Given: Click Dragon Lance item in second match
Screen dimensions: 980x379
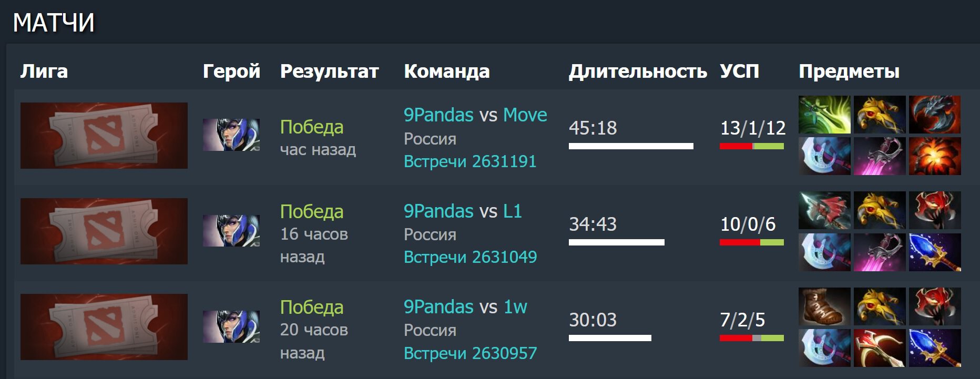Looking at the screenshot, I should (x=824, y=210).
